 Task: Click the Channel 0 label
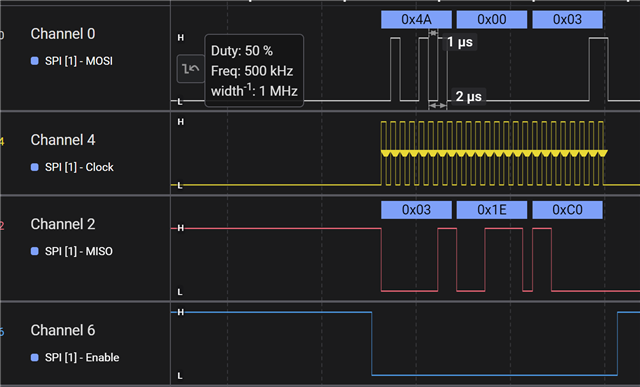(63, 34)
